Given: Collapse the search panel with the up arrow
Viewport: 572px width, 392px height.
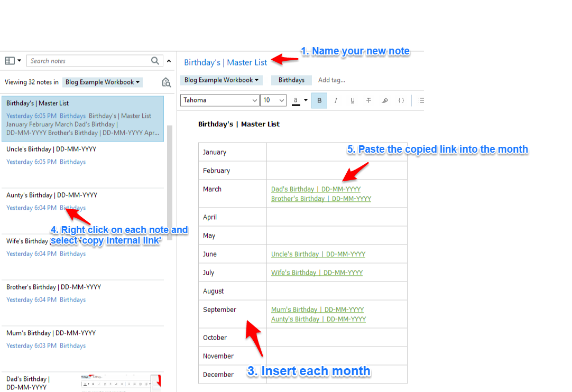Looking at the screenshot, I should click(x=169, y=61).
